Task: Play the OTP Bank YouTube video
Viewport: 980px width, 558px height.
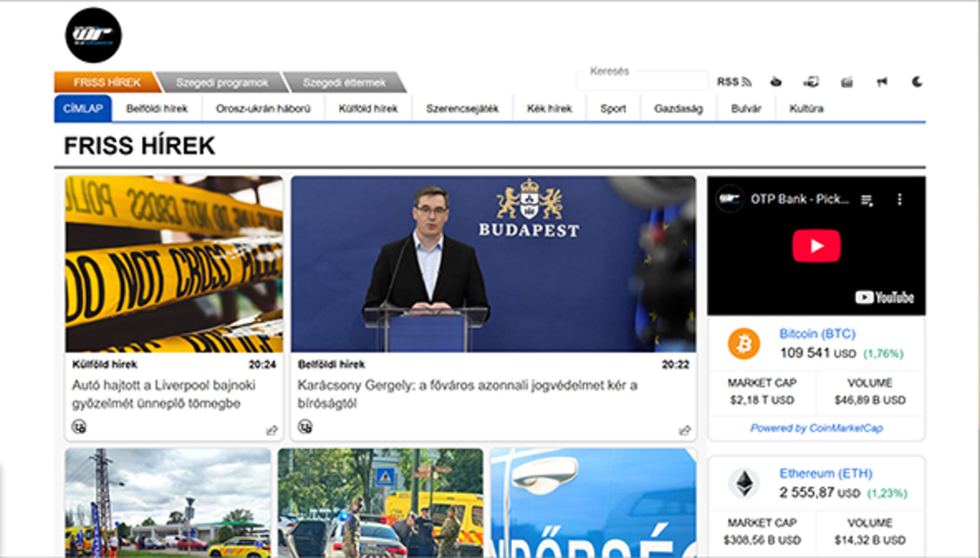Action: [816, 246]
